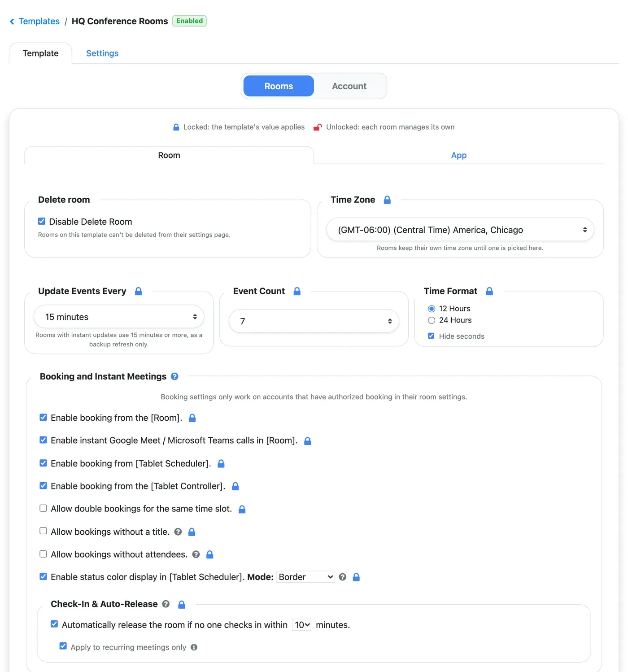Open Booking and Instant Meetings help icon
Image resolution: width=628 pixels, height=672 pixels.
pos(174,376)
